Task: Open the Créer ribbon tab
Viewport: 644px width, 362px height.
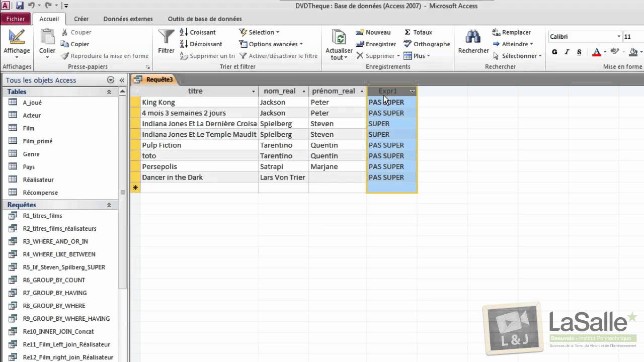Action: [x=81, y=19]
